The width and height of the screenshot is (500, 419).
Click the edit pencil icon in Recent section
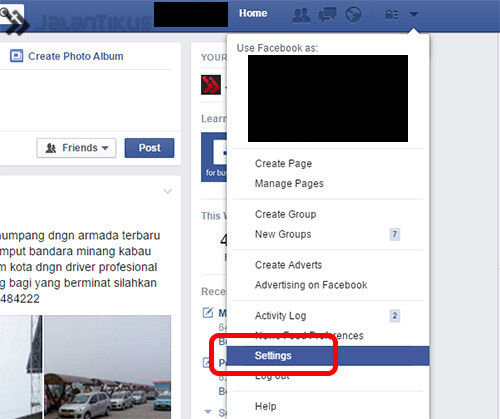click(208, 313)
